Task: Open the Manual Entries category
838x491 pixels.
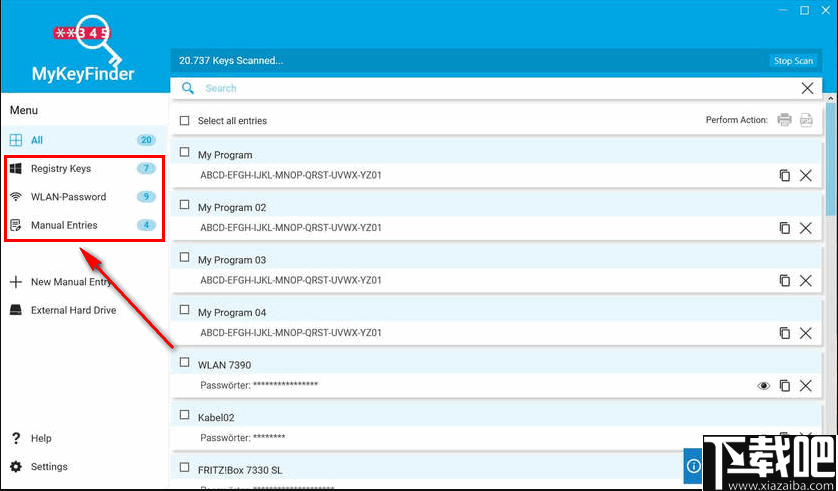Action: click(84, 225)
